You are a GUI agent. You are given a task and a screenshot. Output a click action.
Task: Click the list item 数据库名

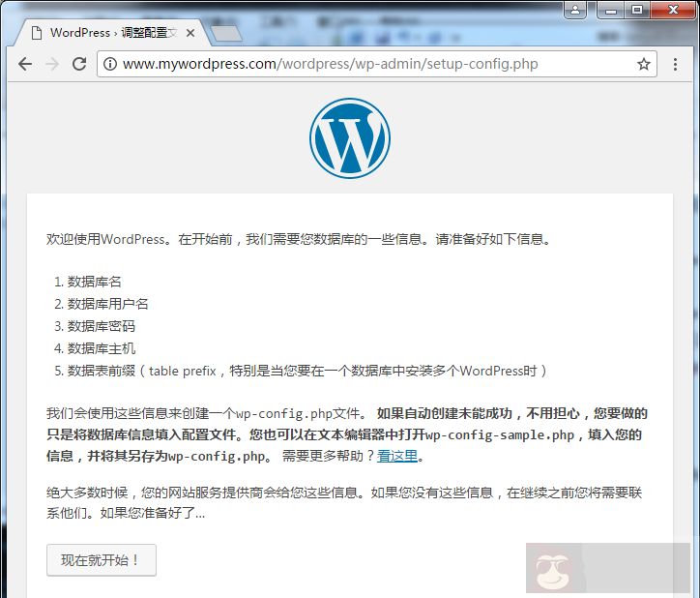[94, 282]
